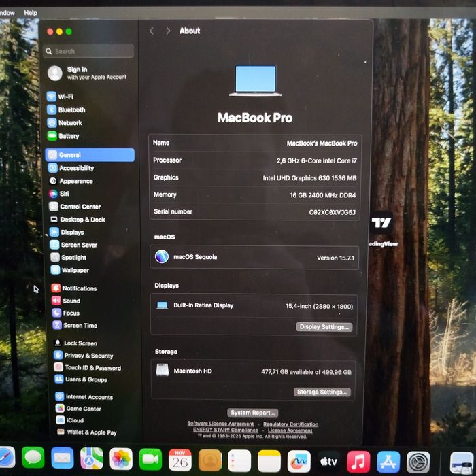Click Built-in Retina Display row

pos(254,306)
